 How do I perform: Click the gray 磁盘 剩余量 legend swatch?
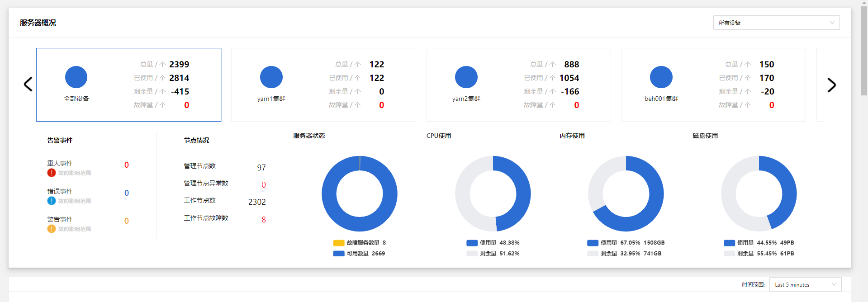click(x=730, y=254)
